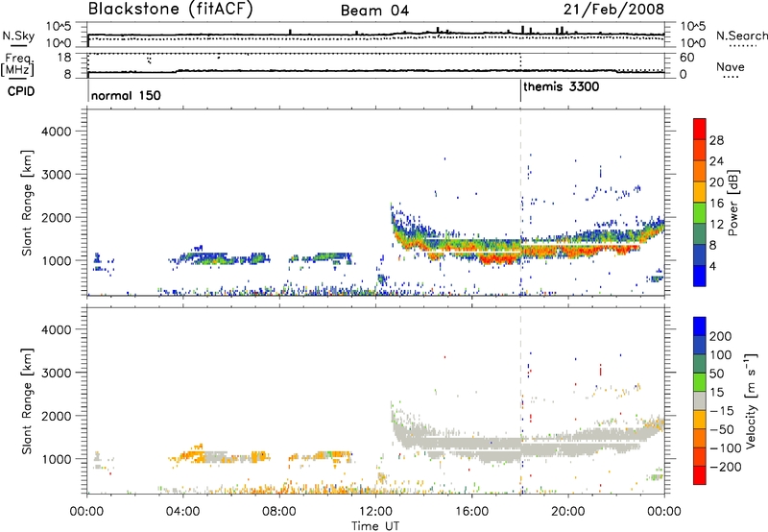Image resolution: width=768 pixels, height=532 pixels.
Task: Click the bright blue bottom Power colorbar segment
Action: click(700, 276)
